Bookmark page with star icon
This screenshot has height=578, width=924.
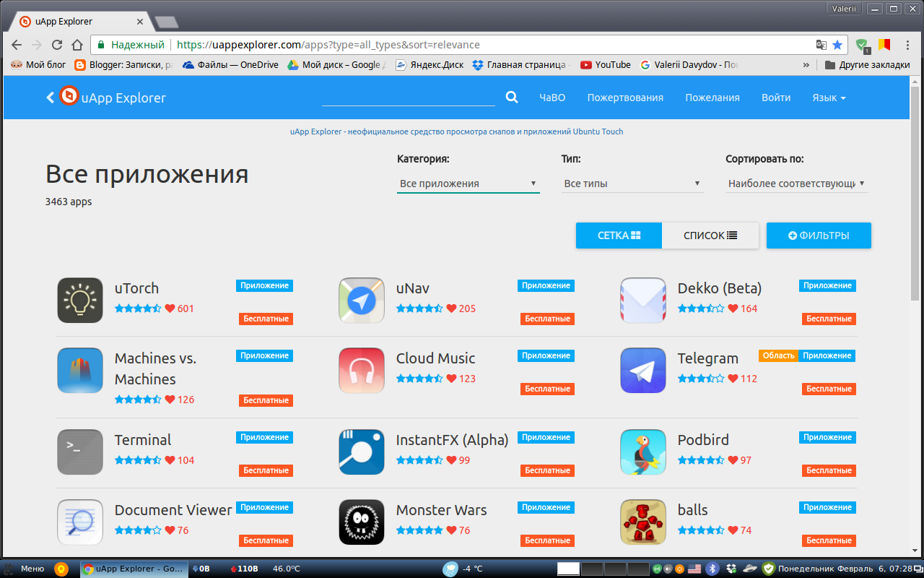click(x=837, y=45)
